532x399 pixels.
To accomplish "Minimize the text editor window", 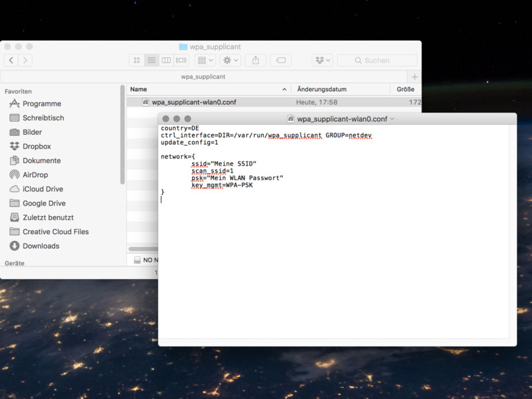I will pyautogui.click(x=176, y=119).
